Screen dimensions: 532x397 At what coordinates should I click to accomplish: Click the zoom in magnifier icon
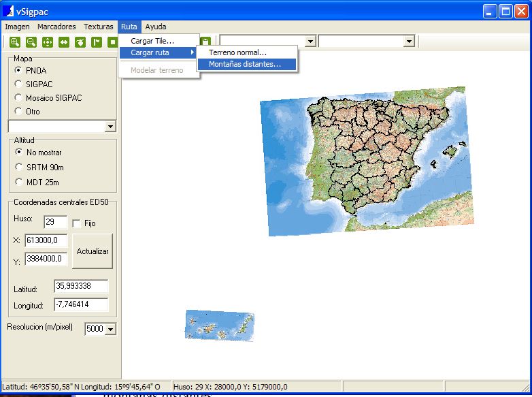point(15,42)
